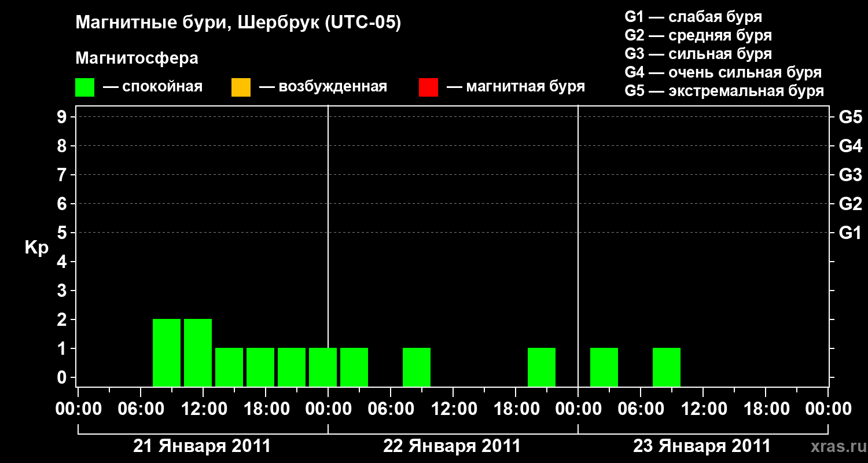Click the '23 Января 2011' date label
This screenshot has width=868, height=463.
click(702, 446)
